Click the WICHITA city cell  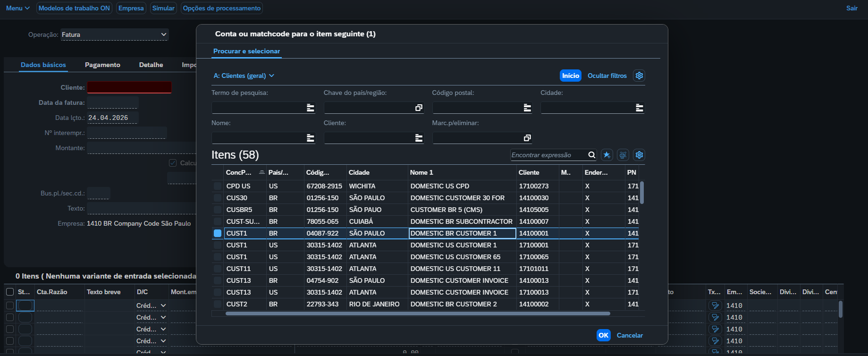(x=378, y=186)
